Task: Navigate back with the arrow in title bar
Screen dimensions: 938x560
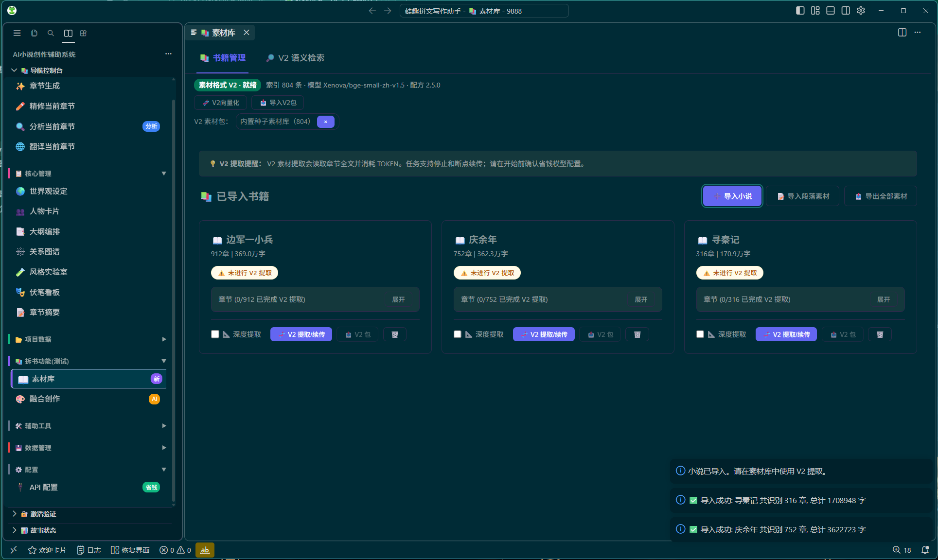Action: [372, 11]
